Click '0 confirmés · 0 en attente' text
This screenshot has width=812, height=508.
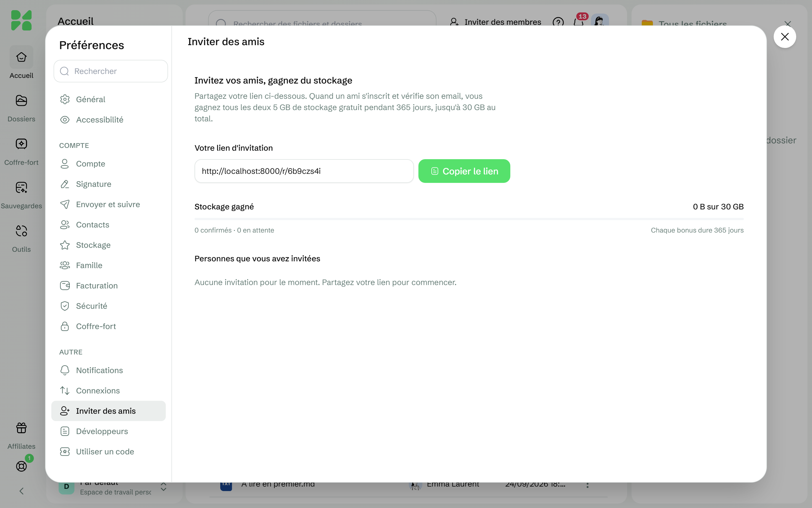(x=234, y=230)
